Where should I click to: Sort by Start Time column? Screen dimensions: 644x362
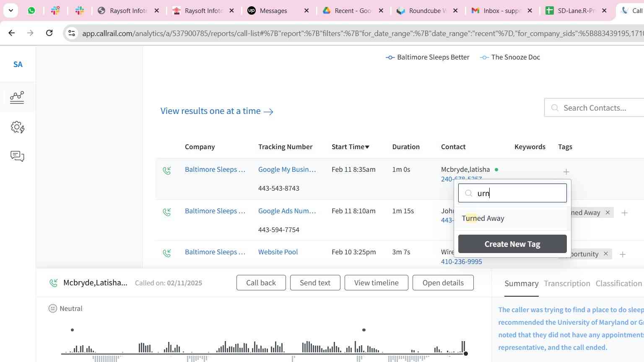pyautogui.click(x=351, y=147)
